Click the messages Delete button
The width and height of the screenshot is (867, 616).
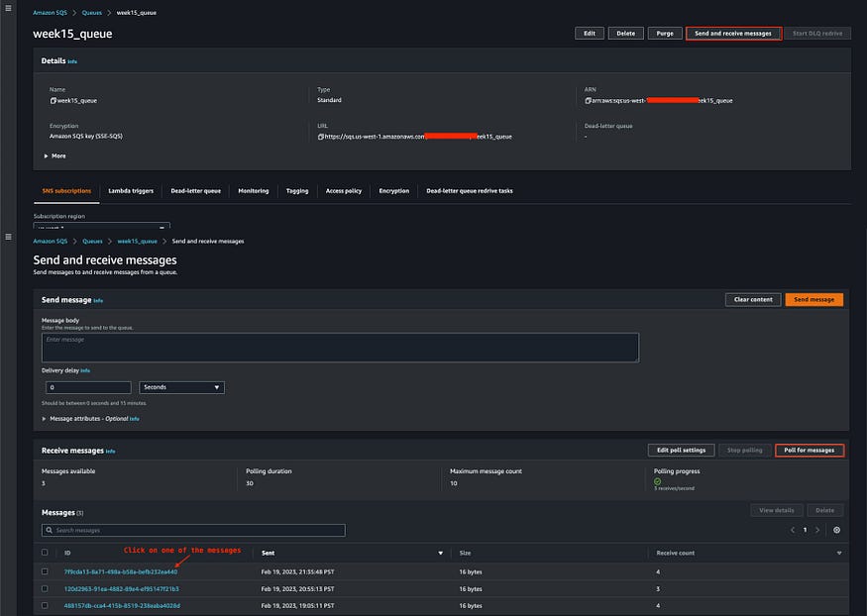pyautogui.click(x=824, y=510)
